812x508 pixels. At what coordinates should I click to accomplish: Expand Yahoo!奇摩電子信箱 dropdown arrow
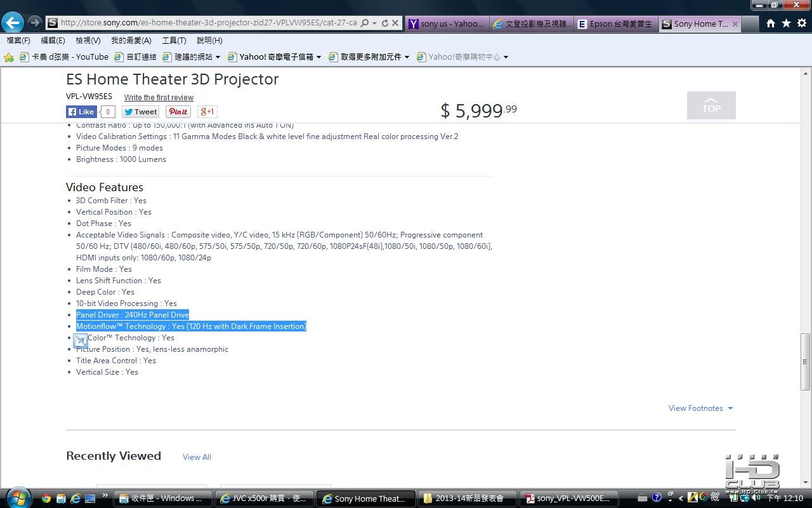point(318,57)
